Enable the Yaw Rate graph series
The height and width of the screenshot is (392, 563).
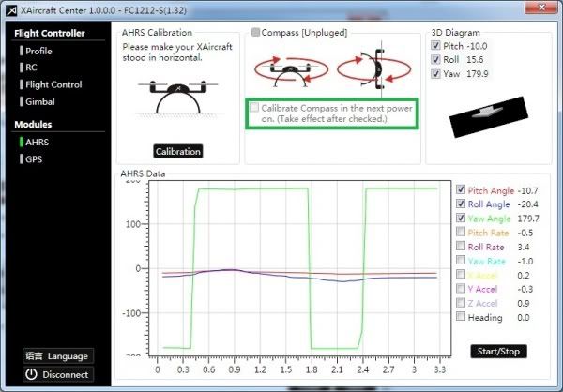(x=461, y=260)
